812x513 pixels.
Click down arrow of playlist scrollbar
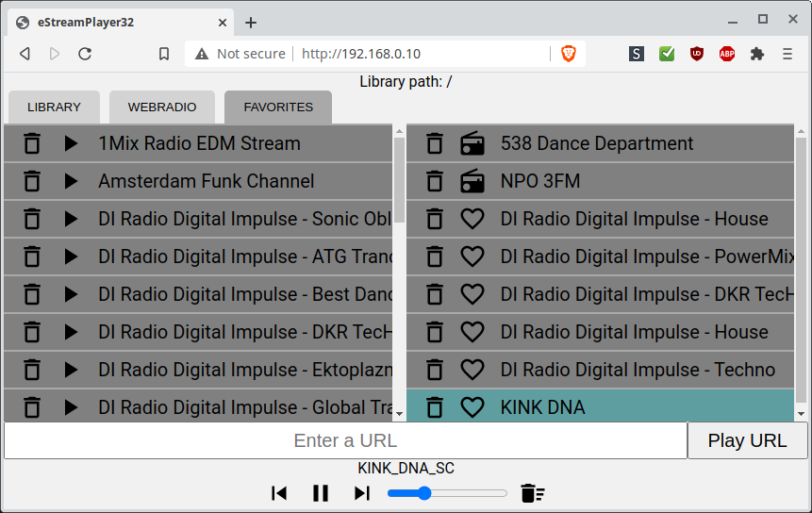tap(801, 414)
